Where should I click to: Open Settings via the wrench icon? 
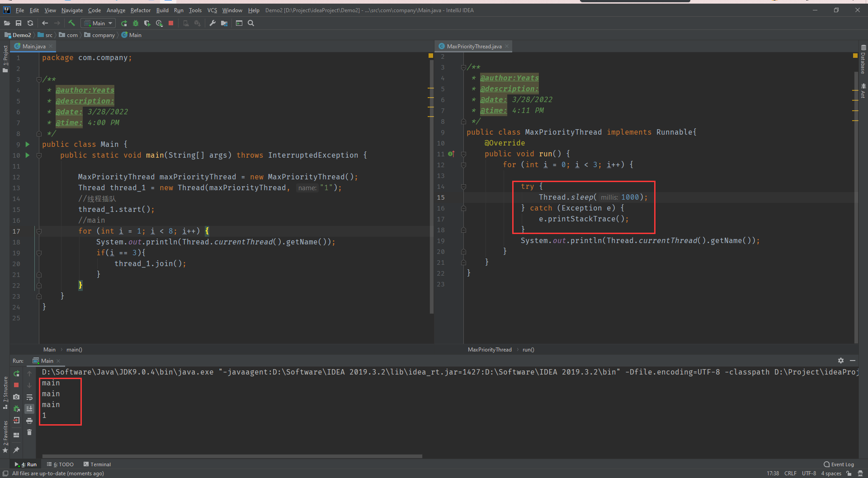212,23
